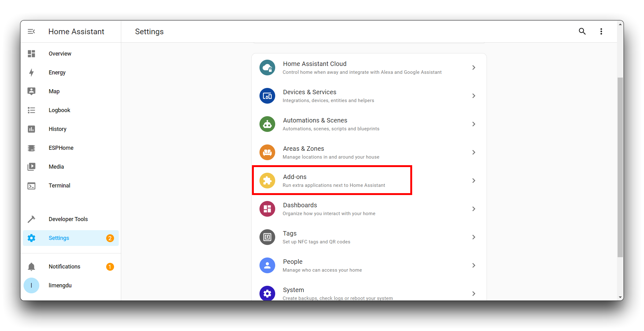Click the Map label in sidebar
Viewport: 644px width, 331px height.
54,91
